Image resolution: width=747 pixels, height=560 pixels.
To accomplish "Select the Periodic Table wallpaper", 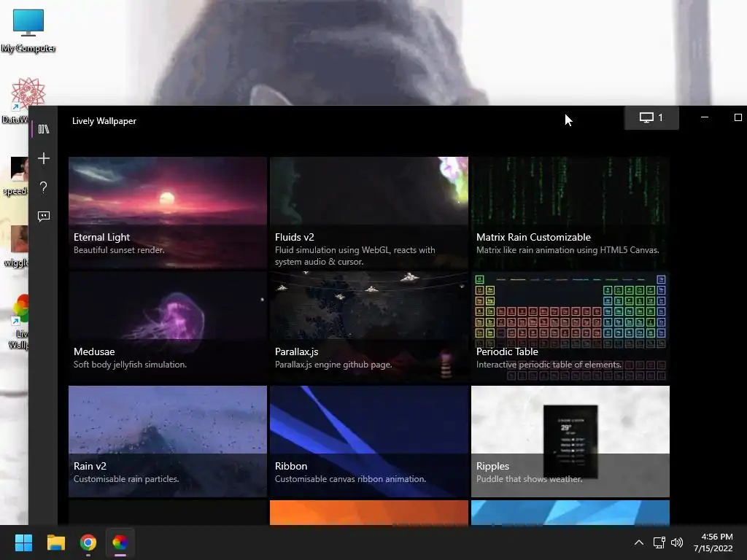I will 570,327.
